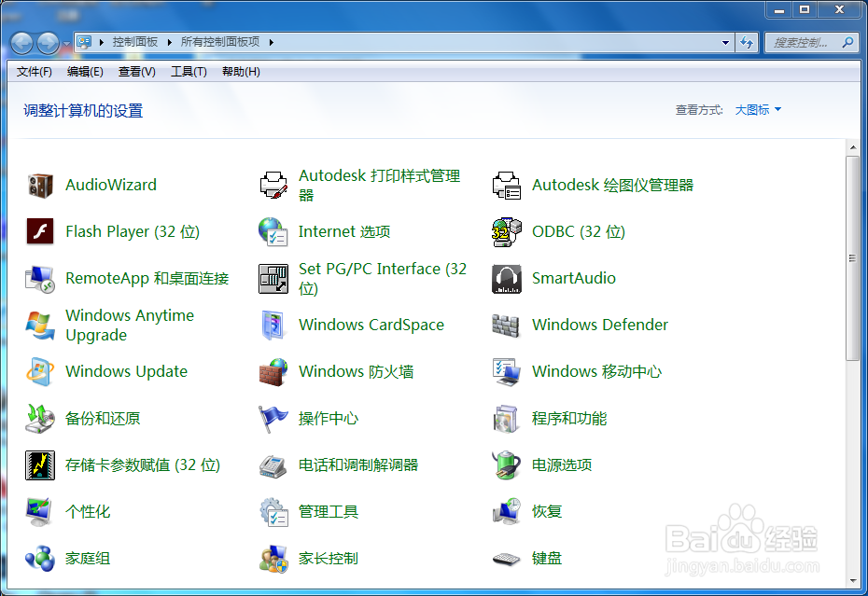This screenshot has width=868, height=596.
Task: Open Autodesk 打印样式管理器 printer icon
Action: tap(273, 186)
